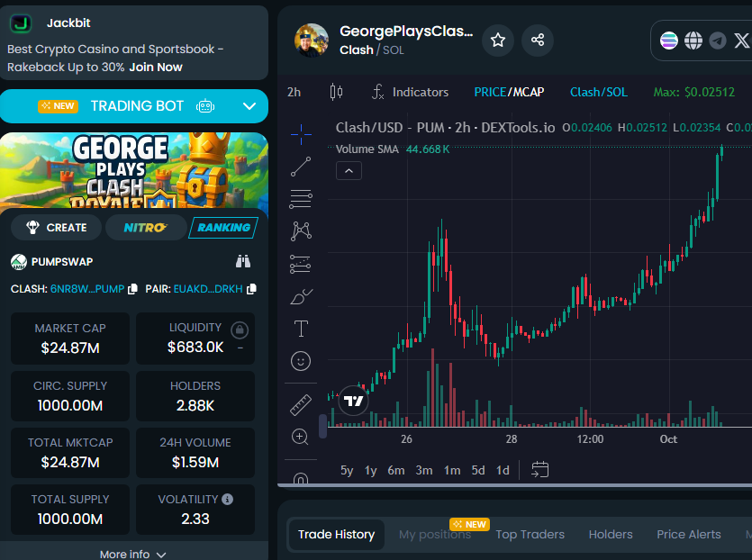Open the RANKING button
This screenshot has width=752, height=560.
click(223, 227)
